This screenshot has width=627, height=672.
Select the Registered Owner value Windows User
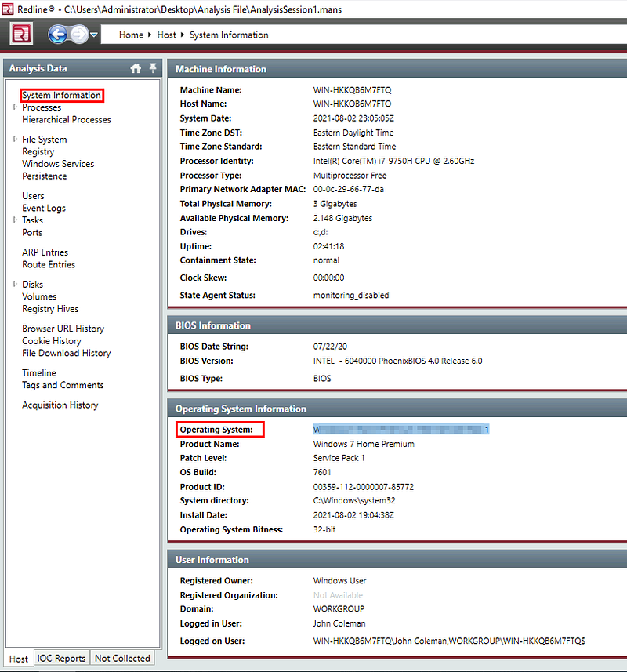(x=339, y=581)
